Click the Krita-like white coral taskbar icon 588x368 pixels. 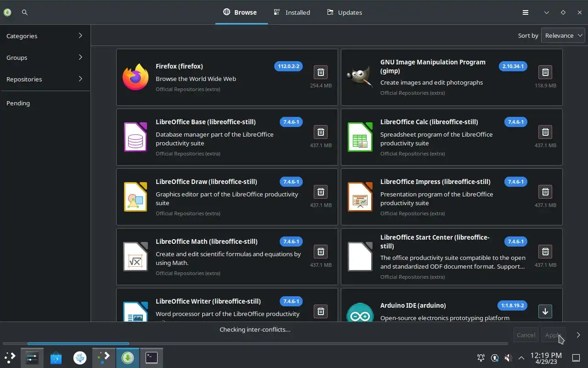coord(80,357)
